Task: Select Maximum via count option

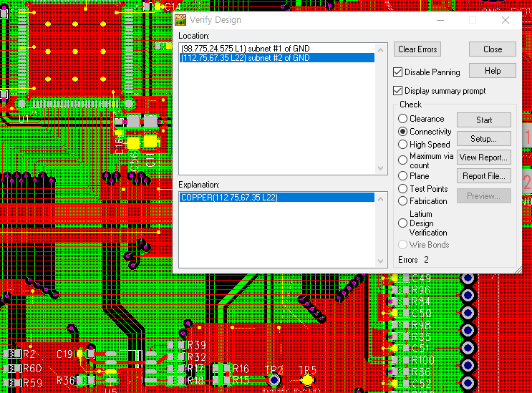Action: point(403,160)
